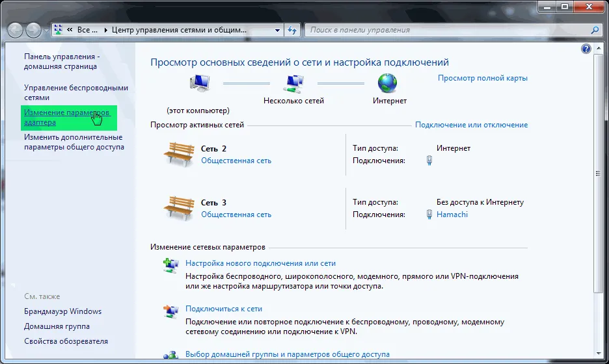609x364 pixels.
Task: Click the vertical scrollbar down arrow
Action: [599, 352]
